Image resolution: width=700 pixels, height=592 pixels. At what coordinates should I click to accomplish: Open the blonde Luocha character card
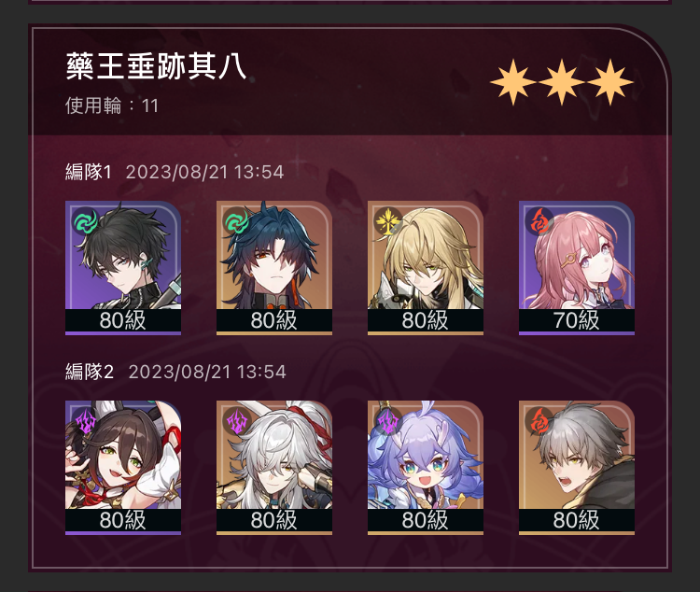[x=426, y=268]
